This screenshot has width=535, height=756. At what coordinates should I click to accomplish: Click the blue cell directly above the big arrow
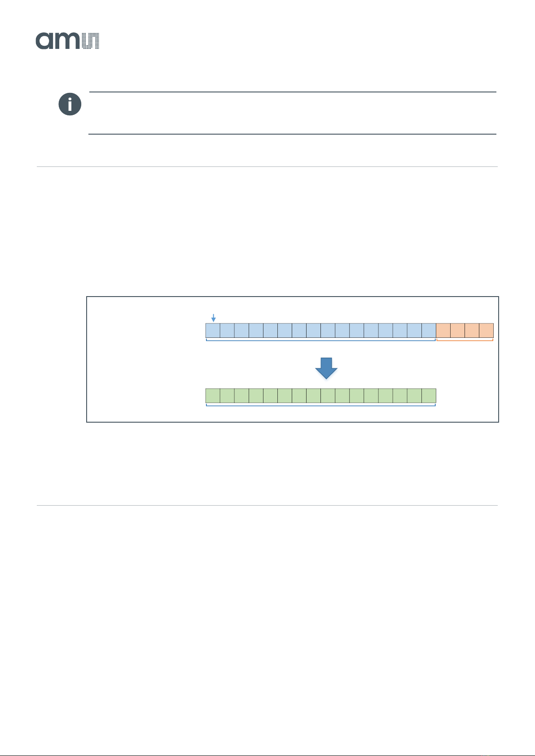point(328,331)
